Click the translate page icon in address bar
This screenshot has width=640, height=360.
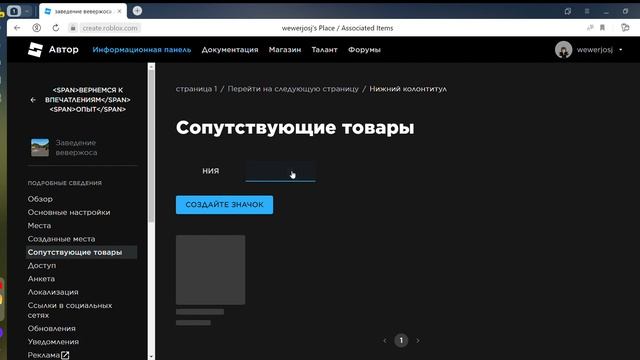(590, 28)
